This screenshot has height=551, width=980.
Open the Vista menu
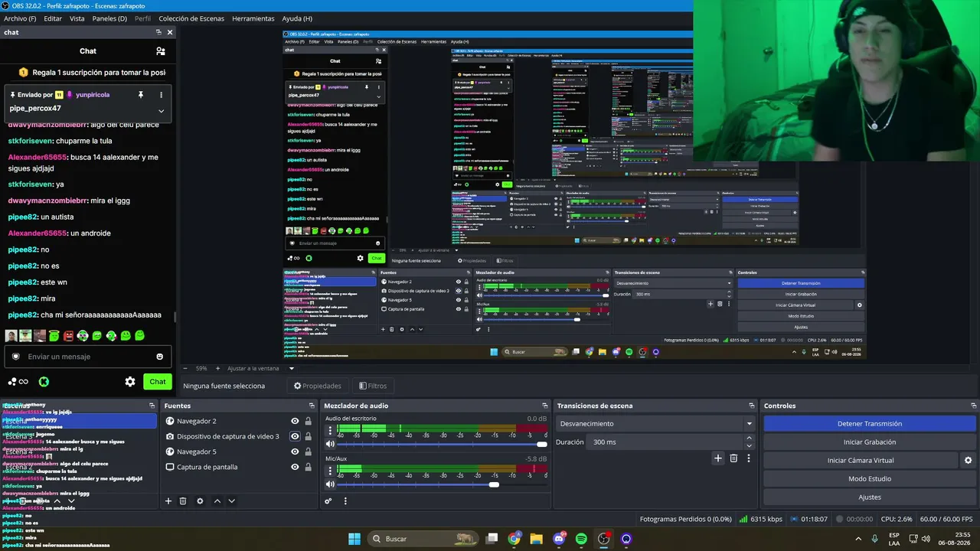pos(77,18)
